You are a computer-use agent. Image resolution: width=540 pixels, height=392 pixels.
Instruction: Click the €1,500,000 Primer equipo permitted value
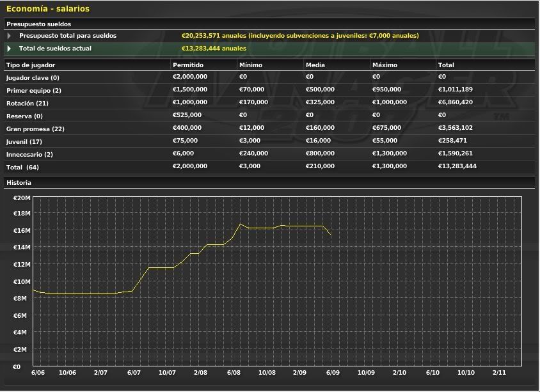[x=190, y=90]
